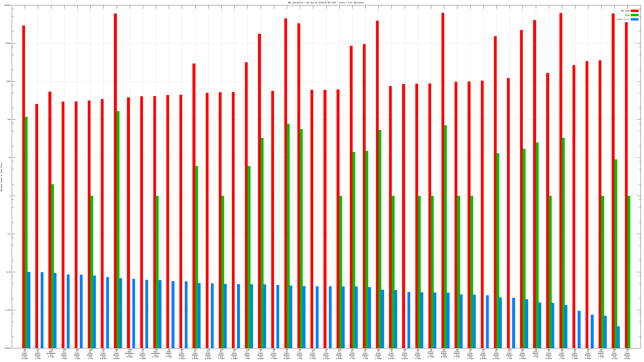Click the 0.01 tick label on y-axis
This screenshot has height=362, width=644.
point(9,272)
